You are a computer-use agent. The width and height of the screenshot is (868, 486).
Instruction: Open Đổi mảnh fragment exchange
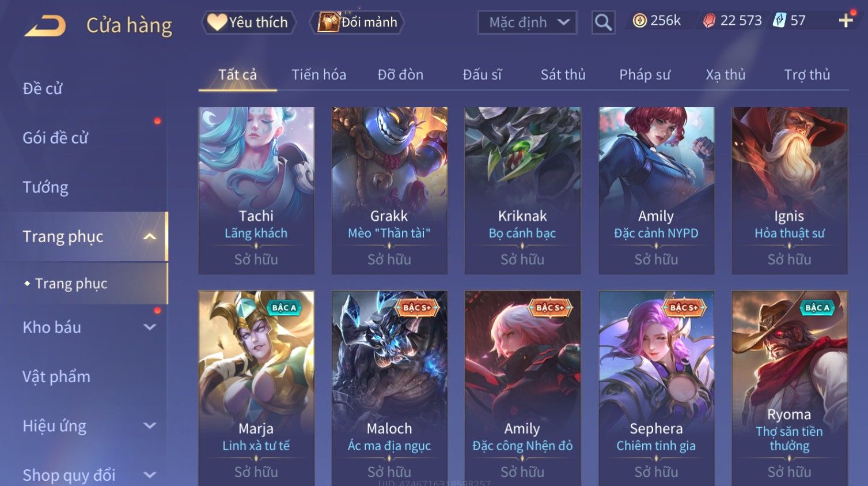tap(358, 22)
